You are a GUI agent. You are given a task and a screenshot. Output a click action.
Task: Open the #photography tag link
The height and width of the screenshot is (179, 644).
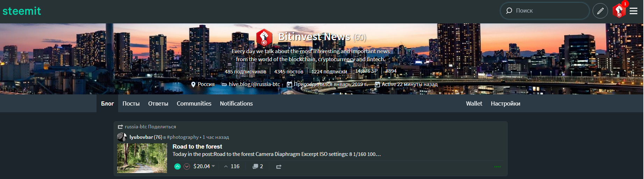point(183,137)
